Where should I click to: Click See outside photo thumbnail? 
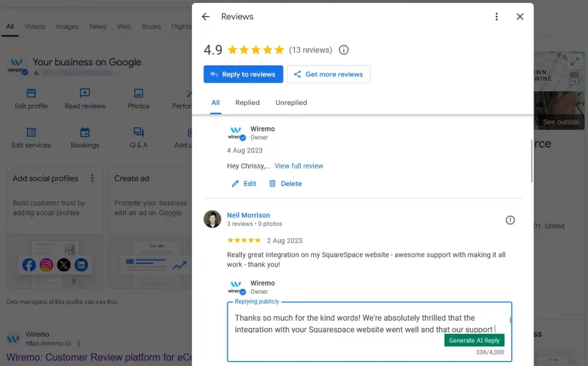(559, 111)
